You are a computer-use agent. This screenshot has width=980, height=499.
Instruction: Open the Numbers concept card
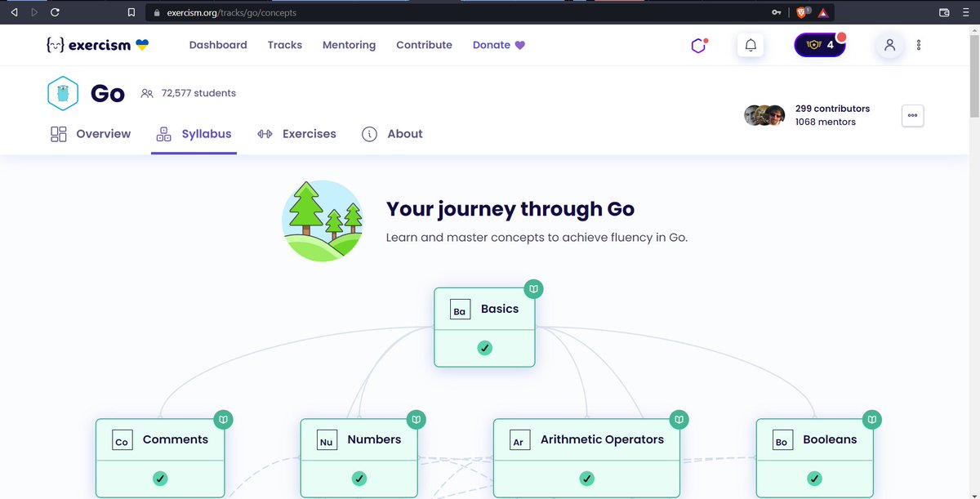pyautogui.click(x=359, y=458)
